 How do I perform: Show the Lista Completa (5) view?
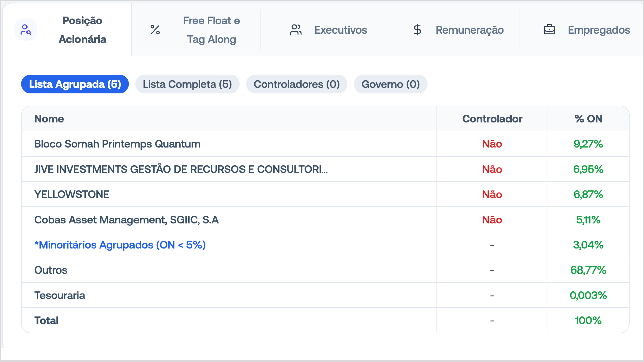(x=187, y=84)
